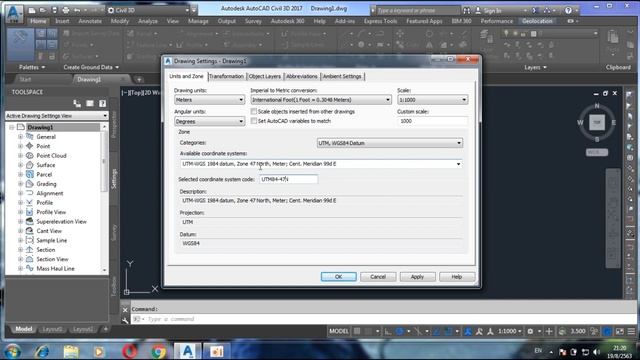Select Point Cloud icon in Toolspace

pos(29,156)
